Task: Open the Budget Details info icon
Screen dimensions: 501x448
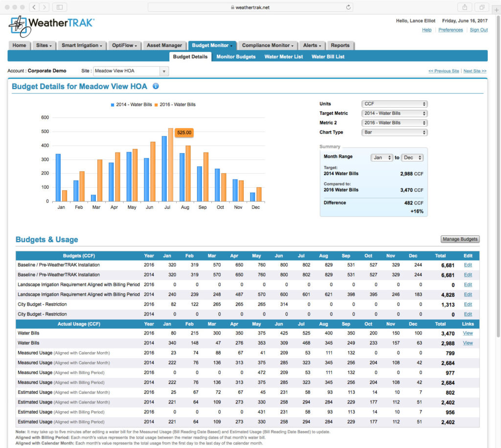Action: (x=156, y=86)
